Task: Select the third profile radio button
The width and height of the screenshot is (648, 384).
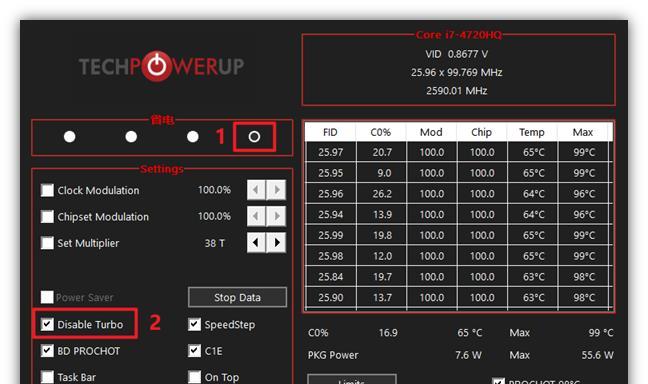Action: [x=193, y=137]
